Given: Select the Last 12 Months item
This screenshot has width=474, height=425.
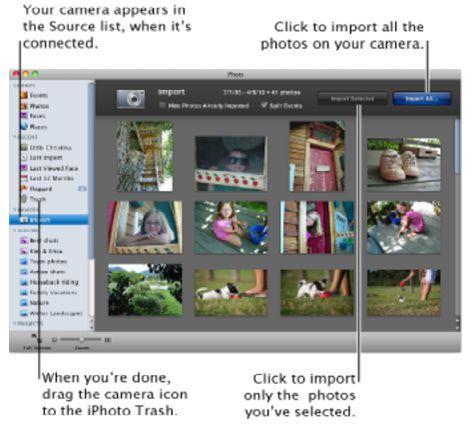Looking at the screenshot, I should point(47,178).
